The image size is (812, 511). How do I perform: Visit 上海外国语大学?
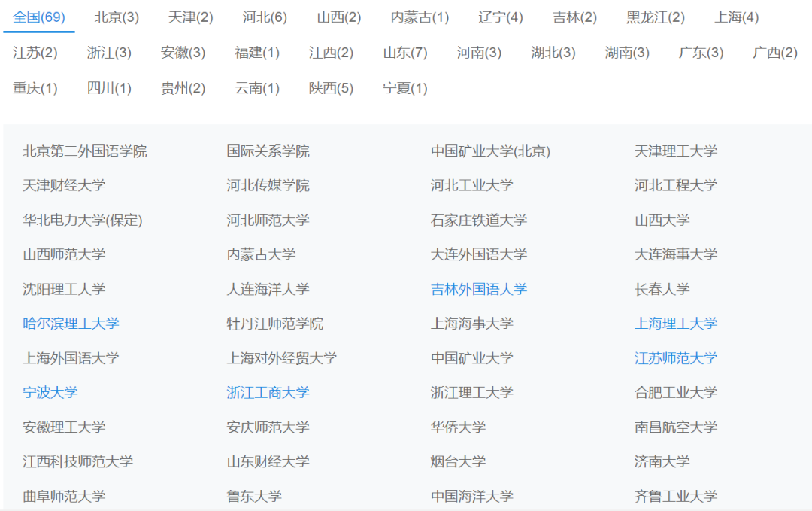71,358
